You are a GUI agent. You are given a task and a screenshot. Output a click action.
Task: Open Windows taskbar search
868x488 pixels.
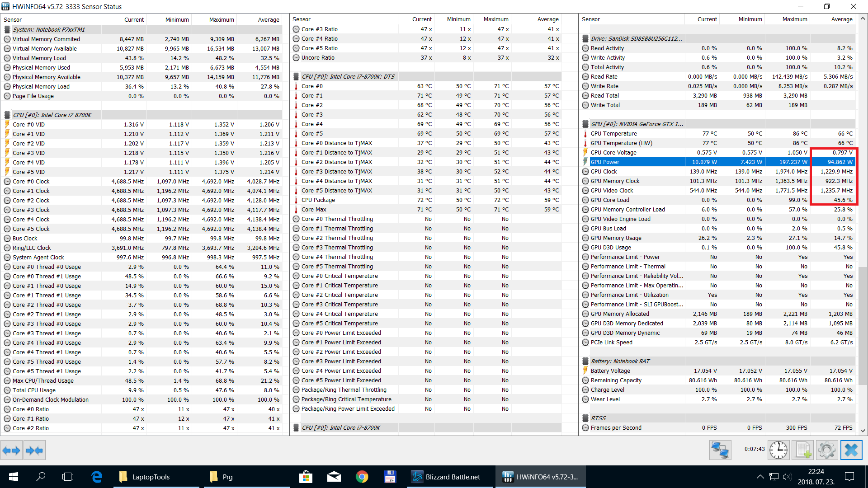41,477
